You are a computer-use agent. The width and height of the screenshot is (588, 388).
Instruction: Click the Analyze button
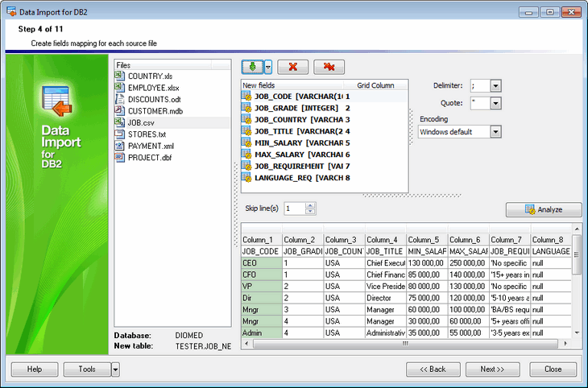[x=544, y=209]
